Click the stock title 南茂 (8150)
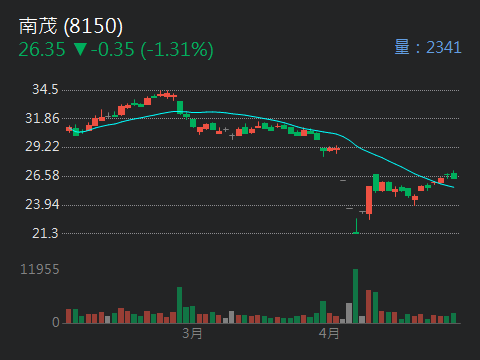Viewport: 480px width, 360px height. point(71,26)
